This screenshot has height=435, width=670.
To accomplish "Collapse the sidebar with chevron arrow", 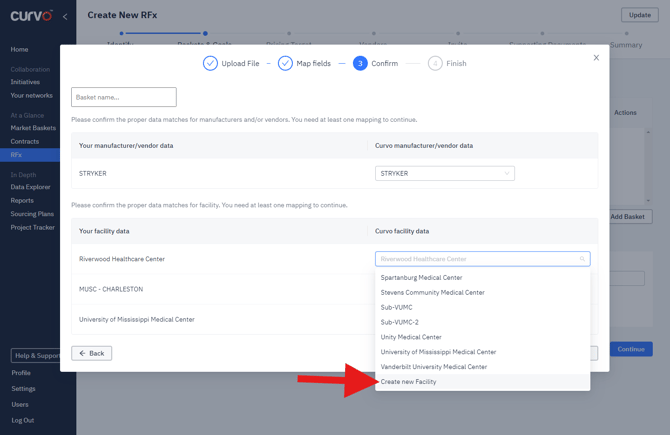I will (x=65, y=16).
